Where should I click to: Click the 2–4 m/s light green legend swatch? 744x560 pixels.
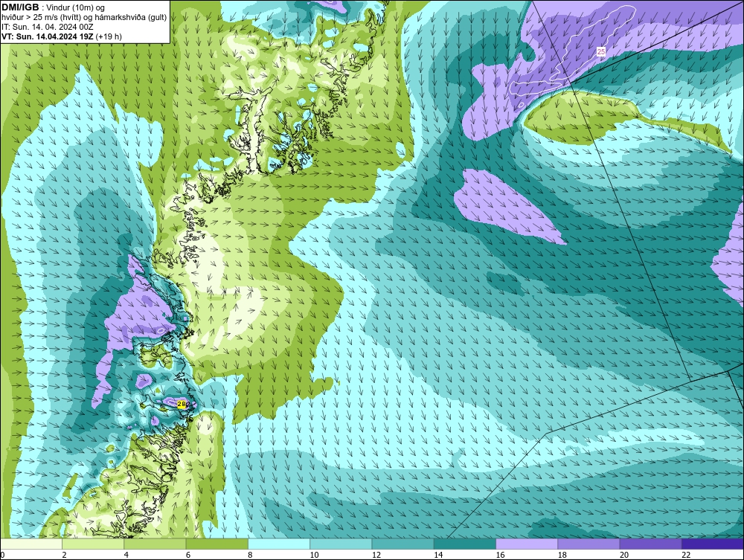pos(93,544)
